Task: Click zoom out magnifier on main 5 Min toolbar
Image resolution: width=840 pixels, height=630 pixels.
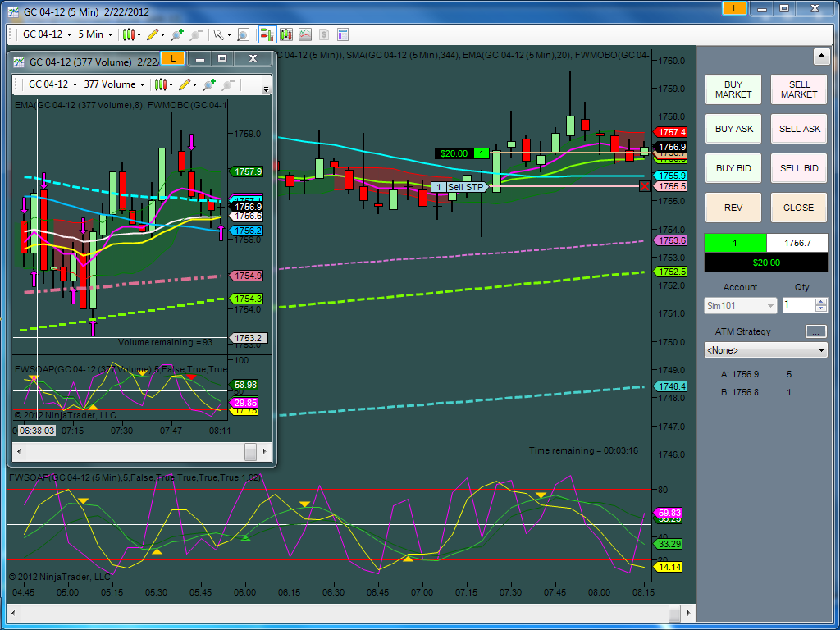Action: pos(195,34)
